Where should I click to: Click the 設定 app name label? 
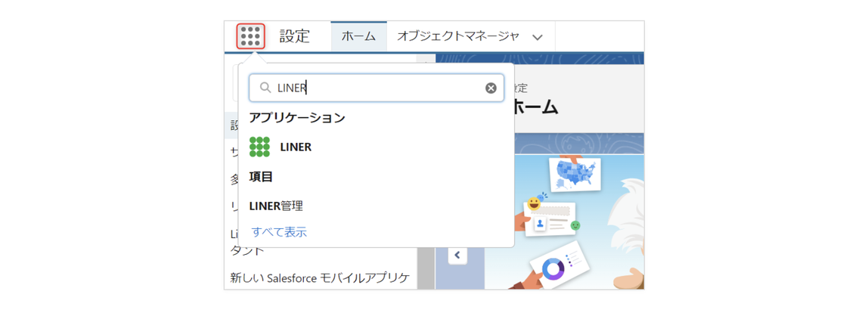pos(295,36)
